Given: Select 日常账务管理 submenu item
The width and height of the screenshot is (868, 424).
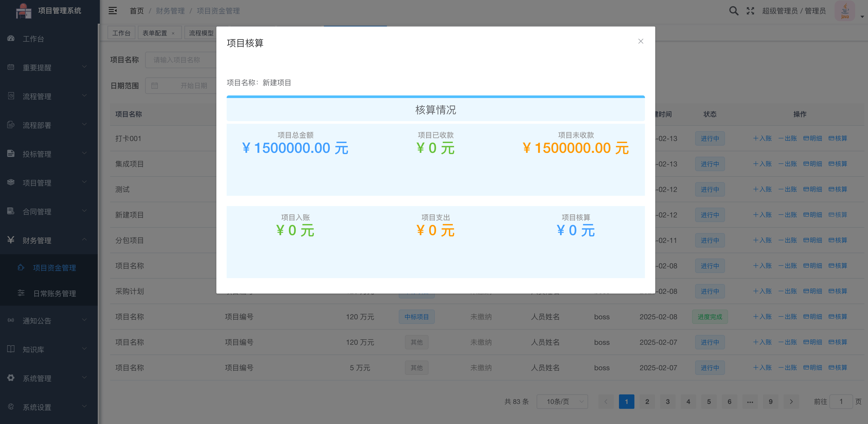Looking at the screenshot, I should click(55, 293).
